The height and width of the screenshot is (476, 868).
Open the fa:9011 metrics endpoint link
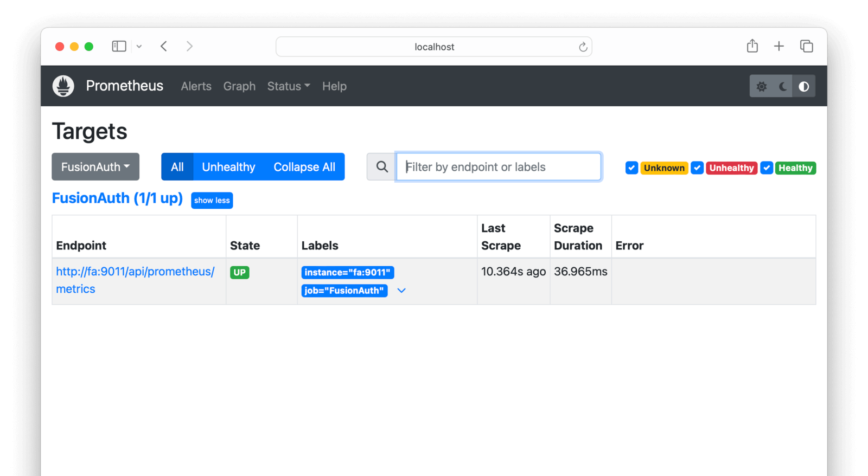(135, 272)
